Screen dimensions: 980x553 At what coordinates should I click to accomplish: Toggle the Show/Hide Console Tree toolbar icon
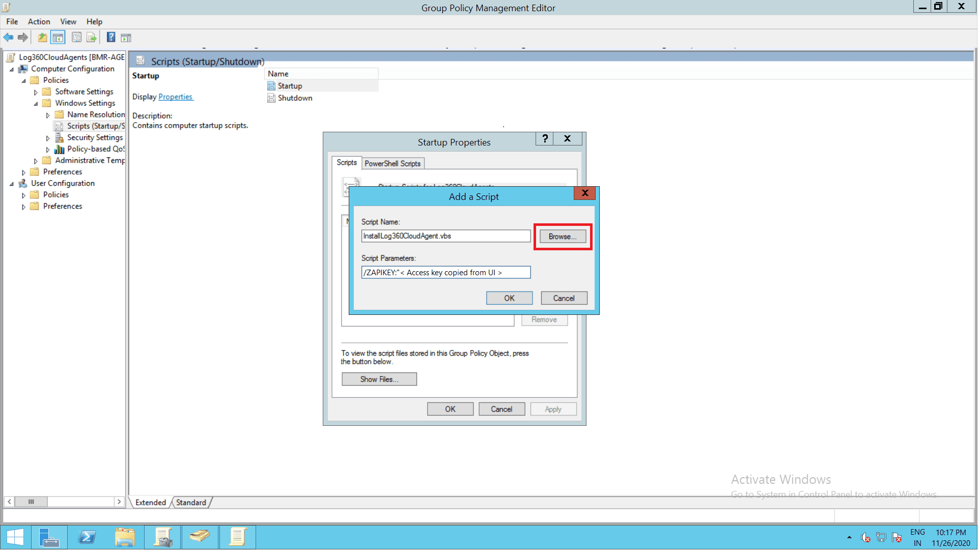(58, 37)
